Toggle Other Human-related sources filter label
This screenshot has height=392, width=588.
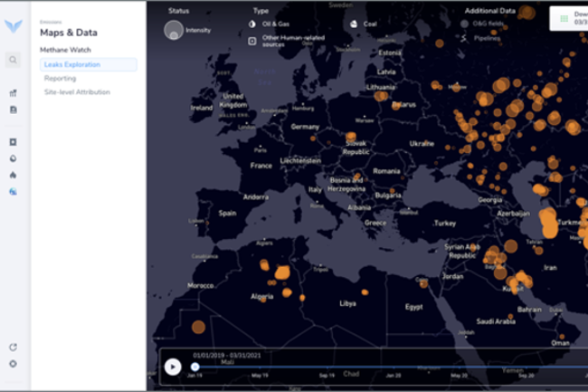293,41
